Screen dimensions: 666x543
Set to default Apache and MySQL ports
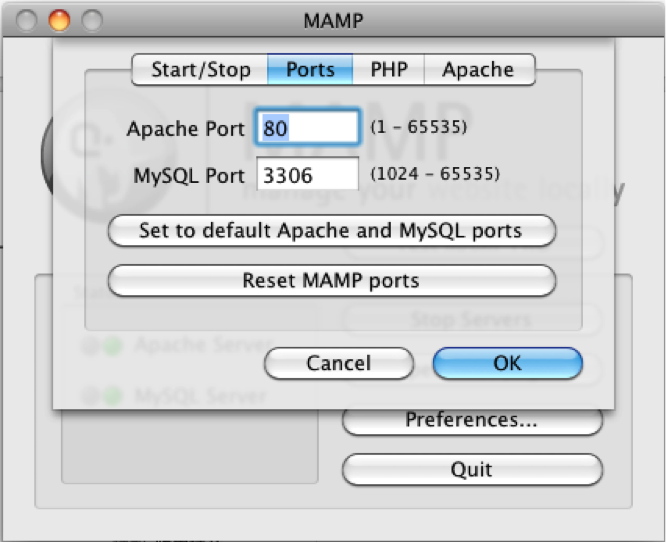point(331,231)
